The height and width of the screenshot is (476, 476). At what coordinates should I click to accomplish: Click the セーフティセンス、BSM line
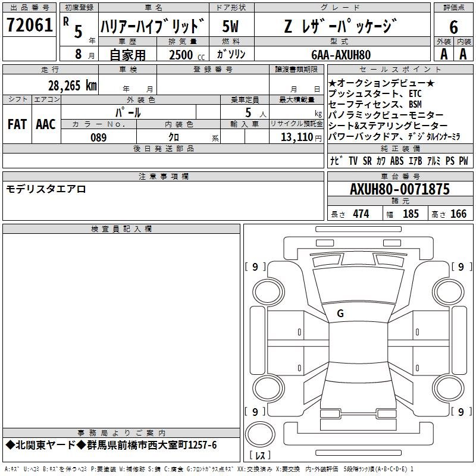click(375, 104)
